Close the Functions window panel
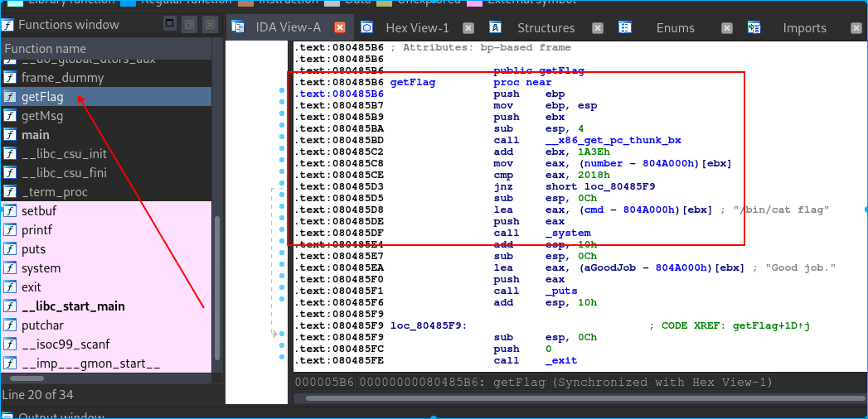Image resolution: width=868 pixels, height=419 pixels. tap(209, 24)
